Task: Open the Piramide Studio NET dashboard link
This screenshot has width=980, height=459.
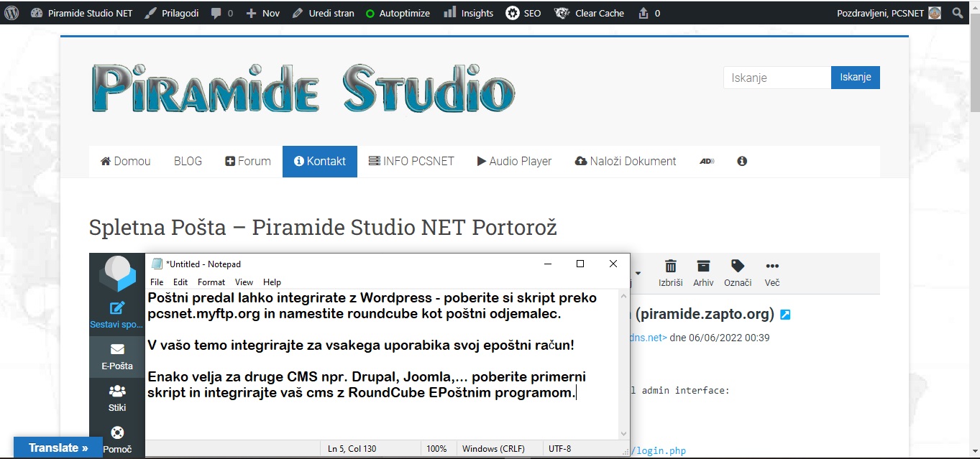Action: 82,13
